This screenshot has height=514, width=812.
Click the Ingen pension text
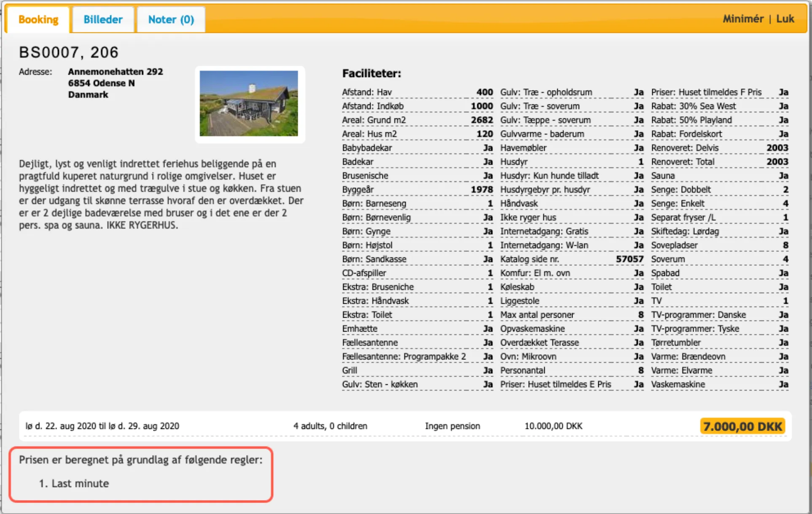(x=452, y=426)
